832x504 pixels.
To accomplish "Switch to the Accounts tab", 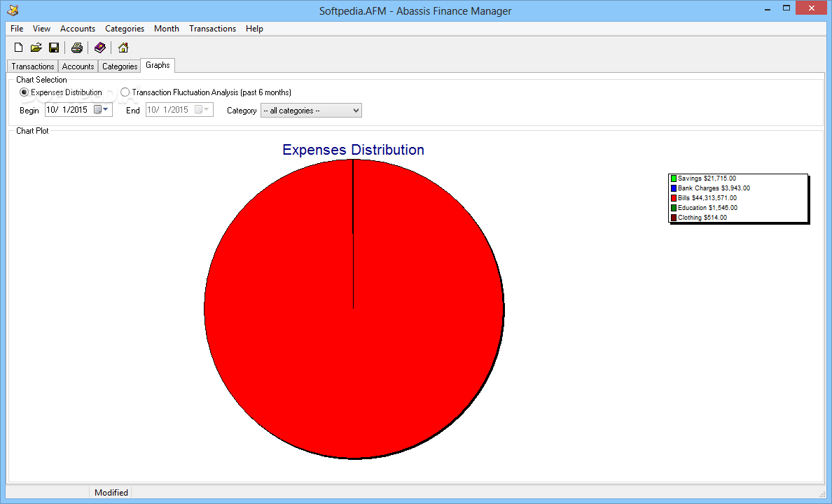I will pyautogui.click(x=78, y=66).
